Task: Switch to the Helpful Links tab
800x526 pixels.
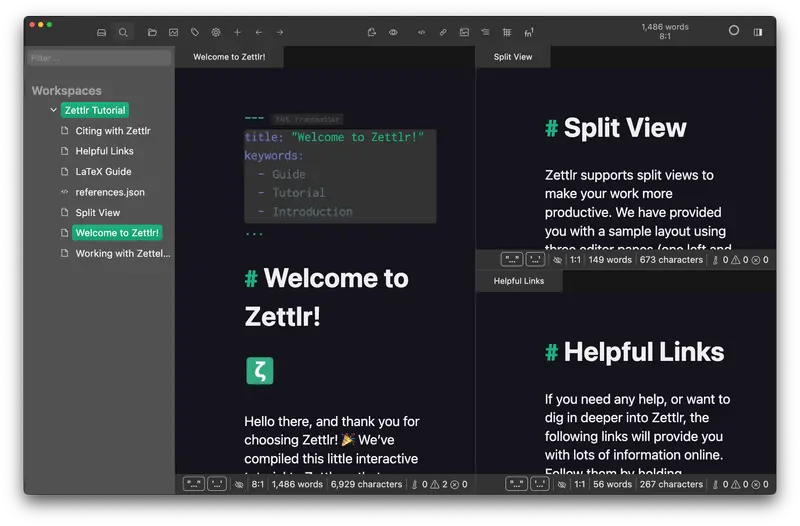Action: coord(519,281)
